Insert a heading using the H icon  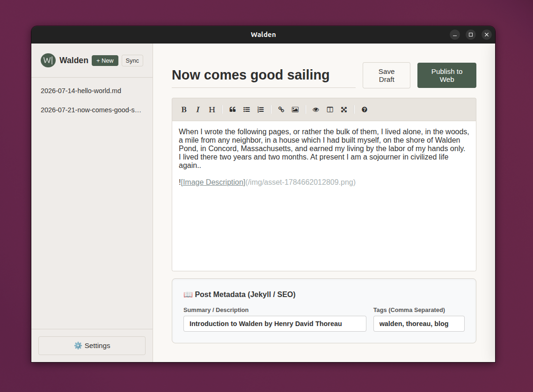212,109
